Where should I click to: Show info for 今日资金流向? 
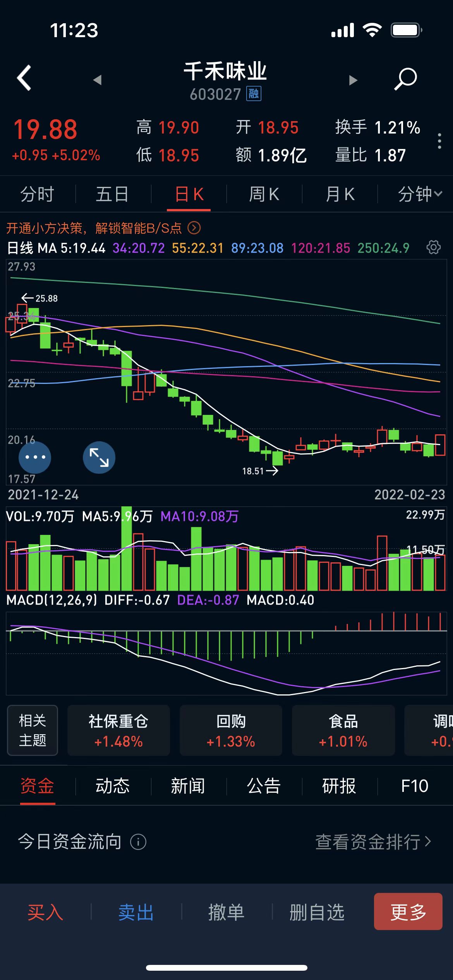click(x=138, y=841)
